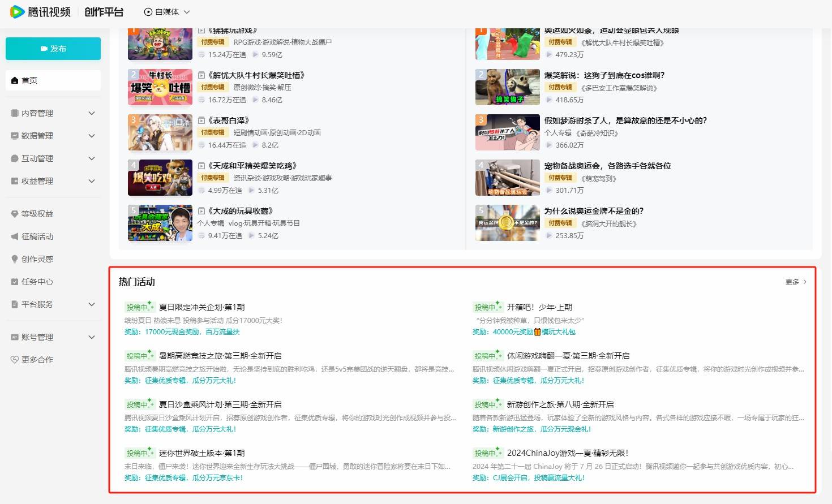Click the 发布 publish button
Viewport: 832px width, 504px height.
tap(53, 49)
